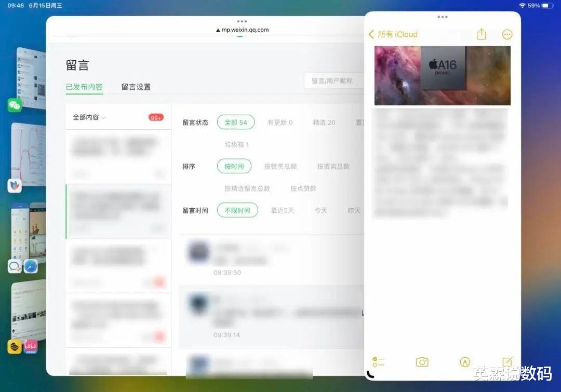This screenshot has height=392, width=561.
Task: Switch to the 已发布内容 tab
Action: click(x=84, y=87)
